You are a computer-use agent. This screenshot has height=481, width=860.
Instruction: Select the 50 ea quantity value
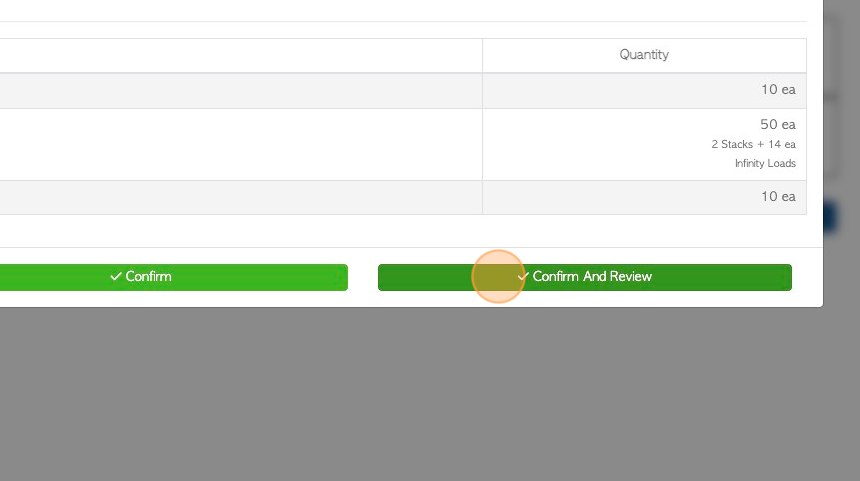(x=778, y=125)
